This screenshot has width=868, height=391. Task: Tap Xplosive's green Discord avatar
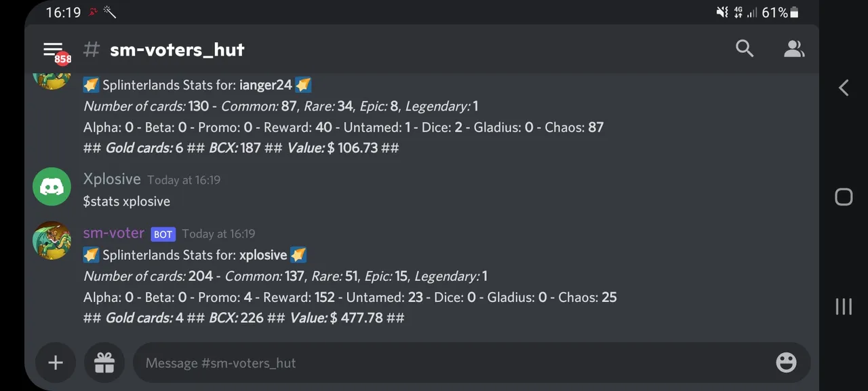pyautogui.click(x=52, y=187)
